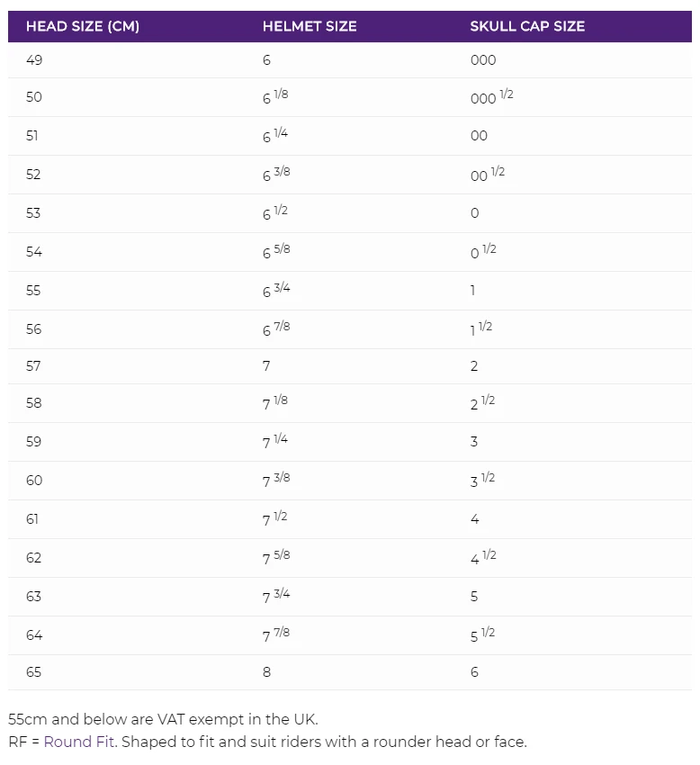700x765 pixels.
Task: Click the HEAD SIZE (CM) column header
Action: click(83, 26)
